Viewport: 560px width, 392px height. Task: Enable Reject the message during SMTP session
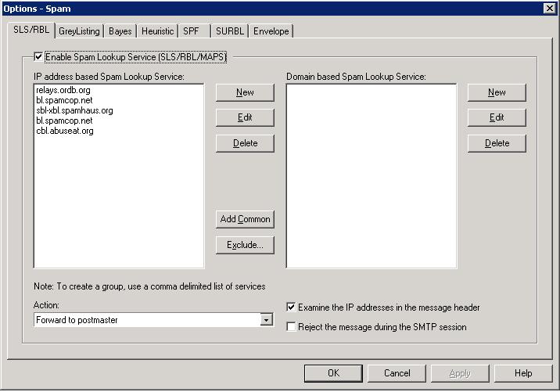coord(291,327)
